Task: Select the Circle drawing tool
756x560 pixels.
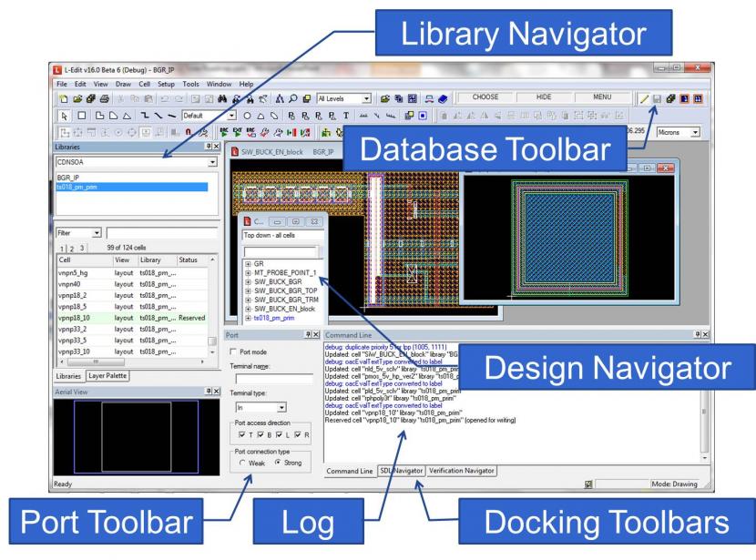Action: point(247,116)
